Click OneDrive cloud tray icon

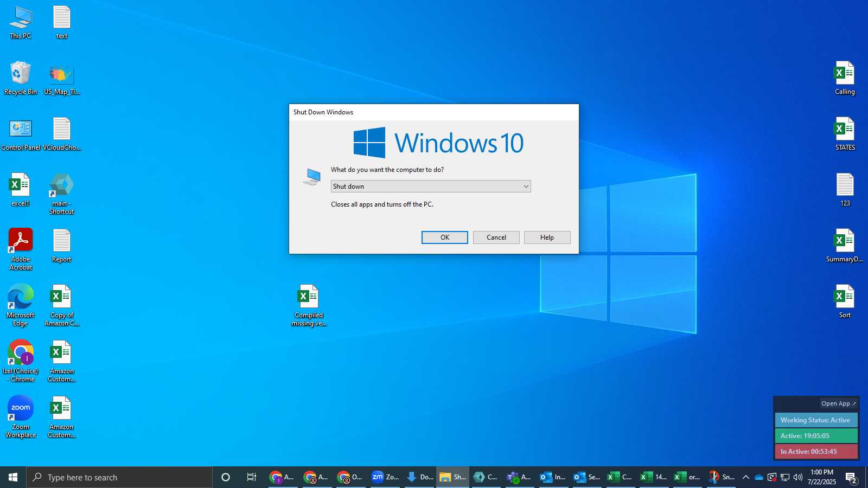coord(759,477)
